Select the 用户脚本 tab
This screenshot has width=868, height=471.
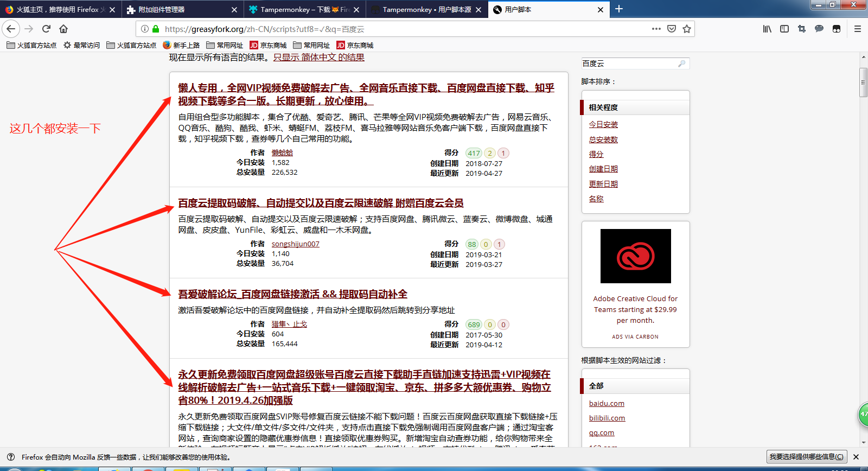pos(549,9)
